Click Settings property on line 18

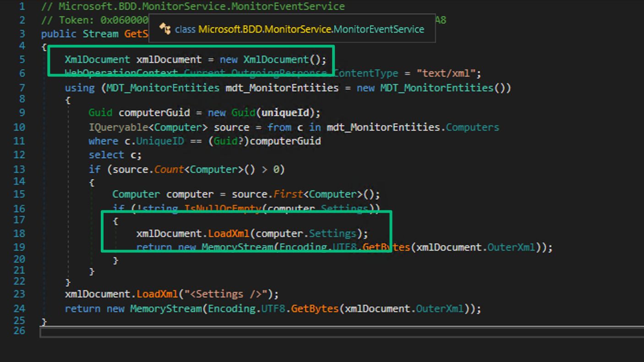[333, 233]
